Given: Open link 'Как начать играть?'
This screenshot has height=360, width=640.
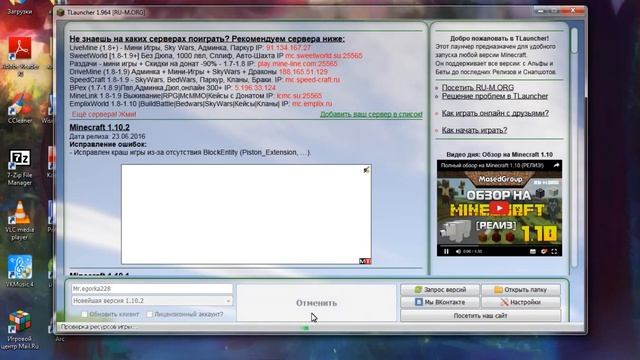Looking at the screenshot, I should (474, 130).
